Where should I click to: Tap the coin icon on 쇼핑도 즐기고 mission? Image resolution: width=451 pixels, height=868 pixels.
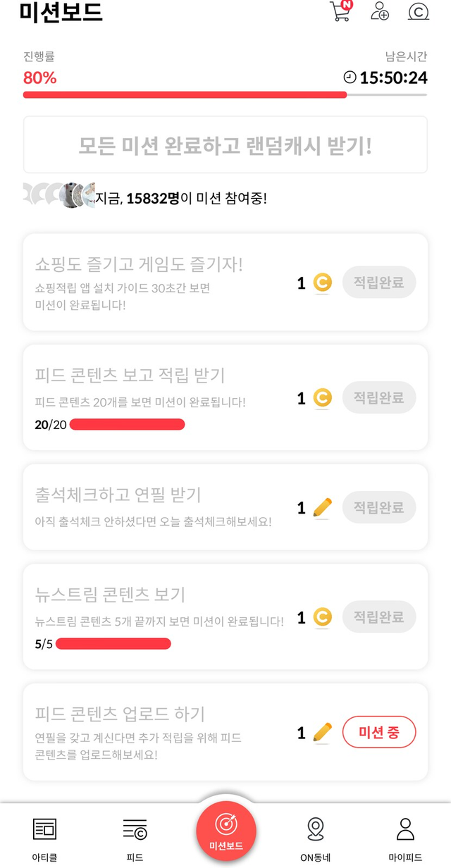[x=322, y=283]
